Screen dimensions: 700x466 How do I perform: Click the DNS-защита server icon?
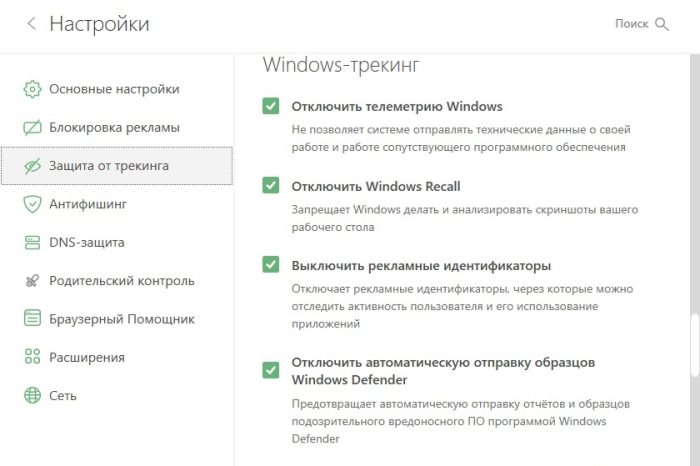[31, 242]
